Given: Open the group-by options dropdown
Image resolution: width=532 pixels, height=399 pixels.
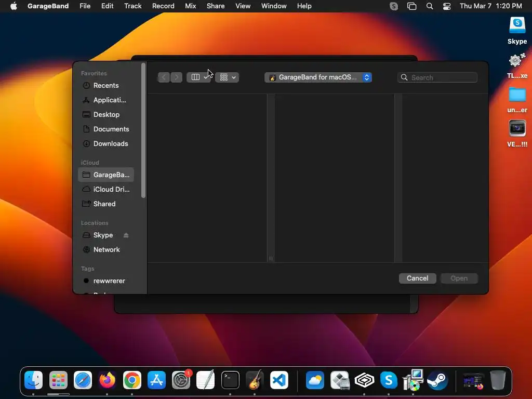Looking at the screenshot, I should pos(227,77).
